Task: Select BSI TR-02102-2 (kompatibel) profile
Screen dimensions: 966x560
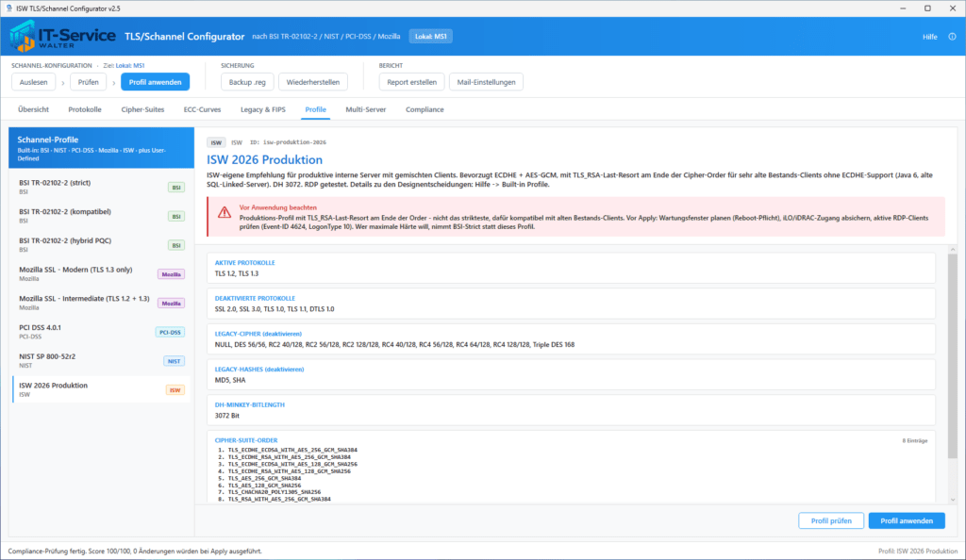Action: (102, 216)
